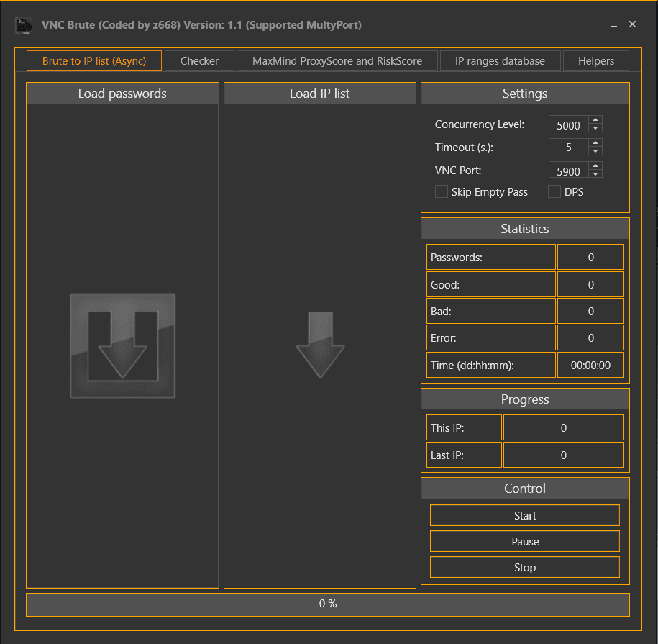
Task: Decrement the VNC Port with down arrow
Action: (595, 174)
